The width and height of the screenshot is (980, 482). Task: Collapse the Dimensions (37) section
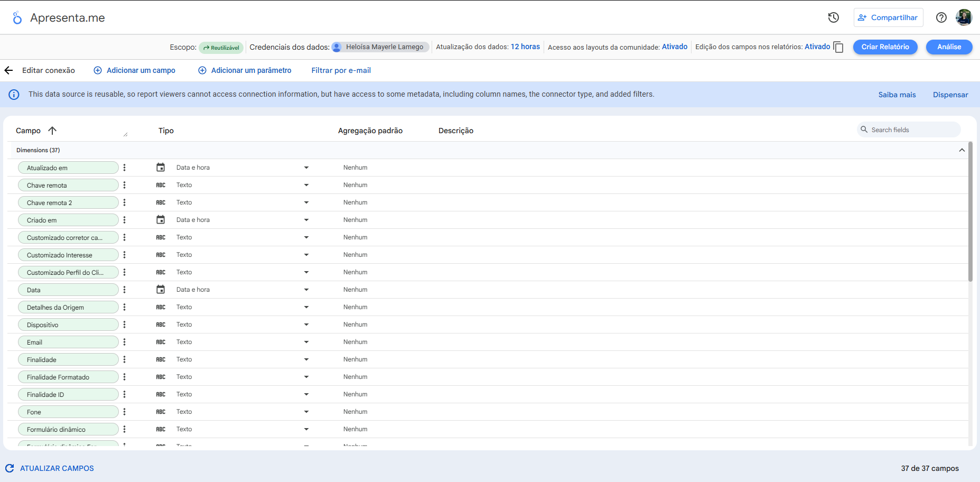(x=962, y=150)
